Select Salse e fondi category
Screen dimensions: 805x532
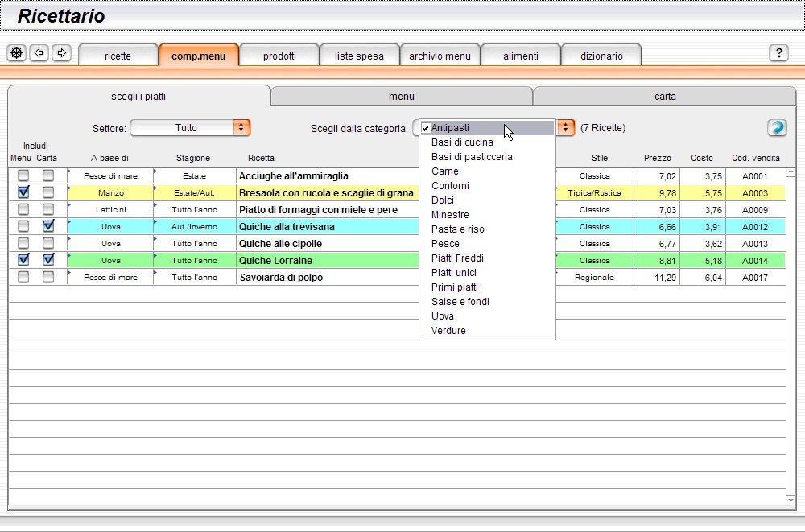tap(487, 302)
